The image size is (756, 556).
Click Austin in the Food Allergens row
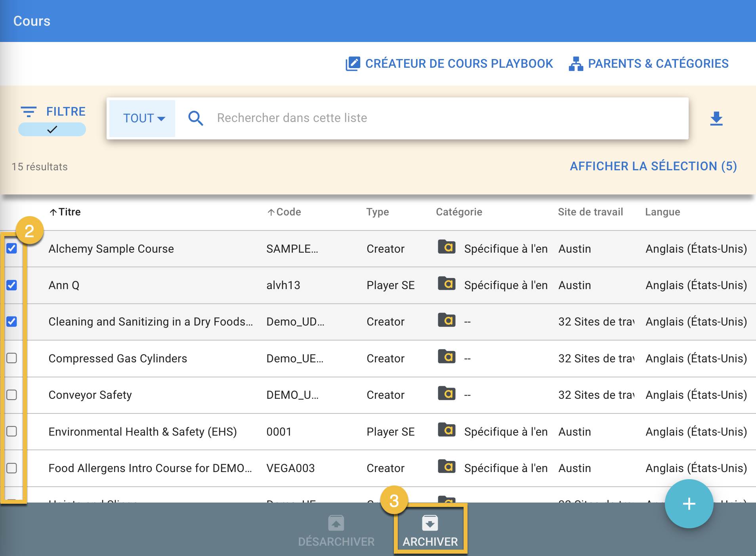tap(575, 468)
